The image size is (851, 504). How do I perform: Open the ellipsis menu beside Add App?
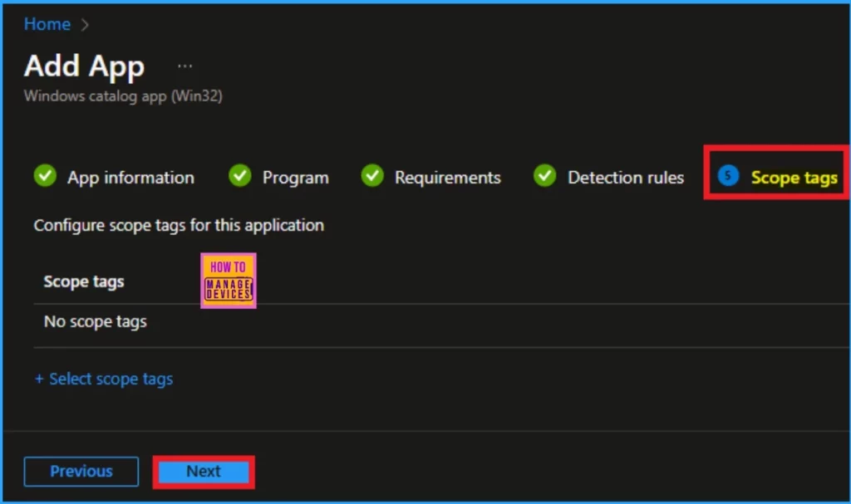click(x=185, y=66)
